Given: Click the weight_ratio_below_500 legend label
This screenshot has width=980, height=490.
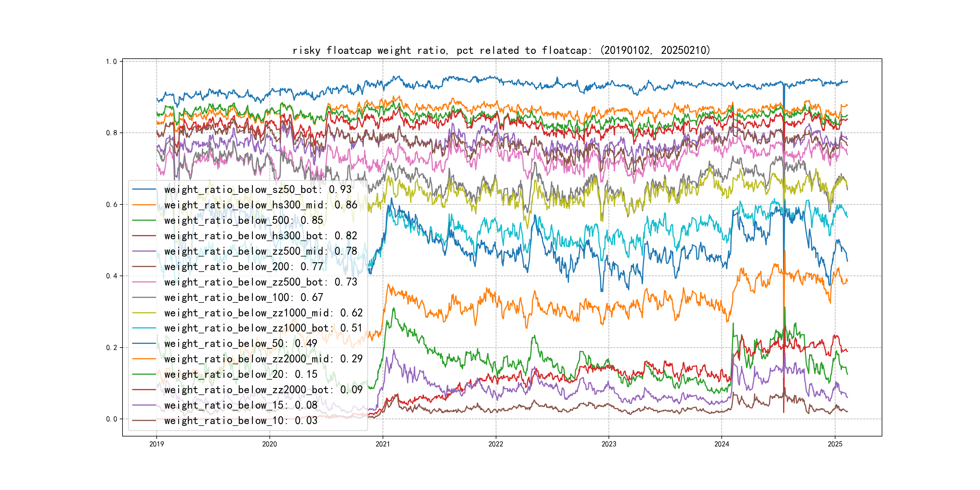Looking at the screenshot, I should coord(243,220).
